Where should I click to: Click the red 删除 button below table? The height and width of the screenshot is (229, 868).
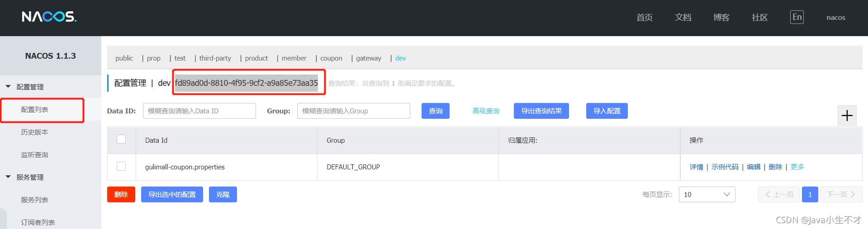click(121, 194)
